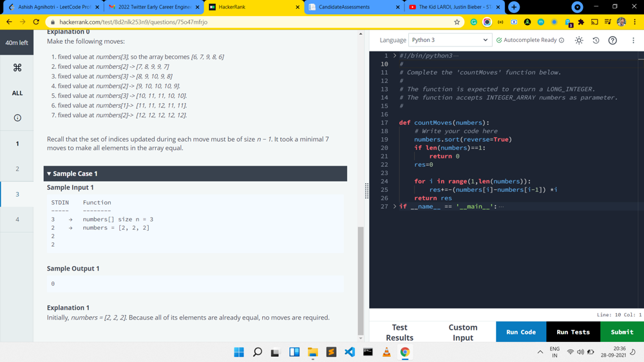Screen dimensions: 644x362
Task: Switch to the Custom Input tab
Action: pyautogui.click(x=462, y=332)
